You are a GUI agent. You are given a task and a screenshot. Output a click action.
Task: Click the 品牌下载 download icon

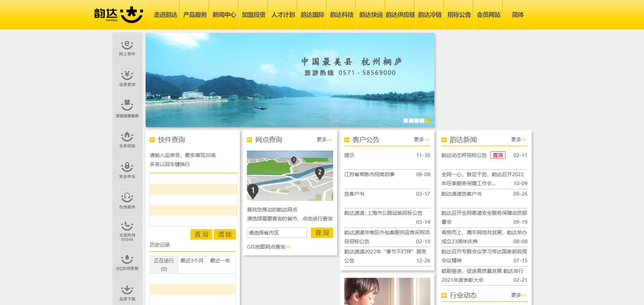tap(127, 292)
